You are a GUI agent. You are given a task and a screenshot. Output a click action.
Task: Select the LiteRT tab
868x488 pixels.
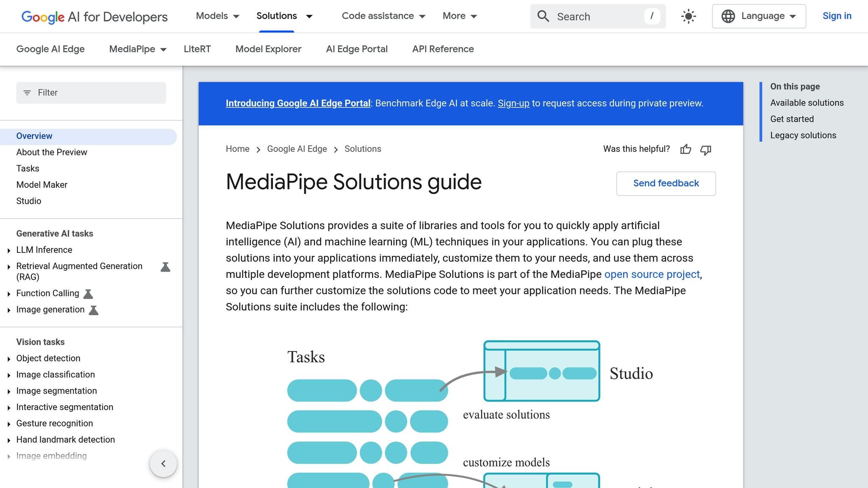197,49
